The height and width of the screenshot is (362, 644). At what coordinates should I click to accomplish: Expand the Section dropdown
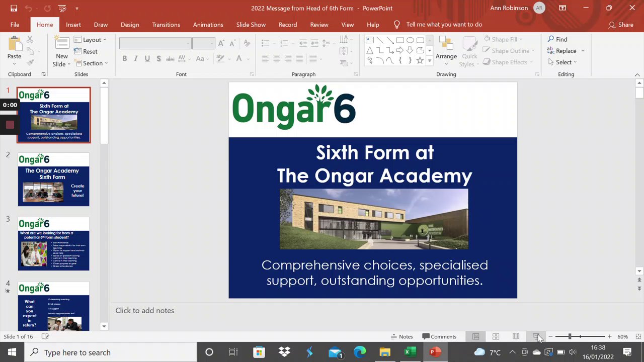coord(91,63)
